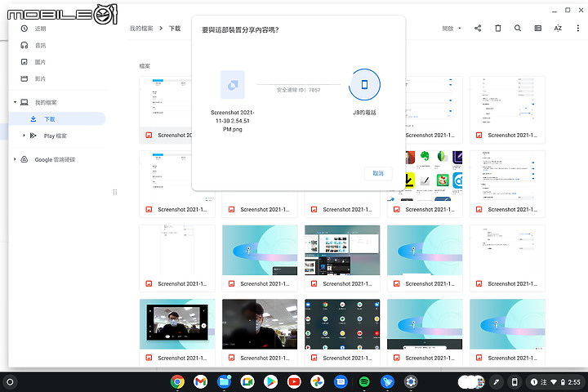Collapse the 我的檔案 tree arrow
The width and height of the screenshot is (588, 392).
15,102
